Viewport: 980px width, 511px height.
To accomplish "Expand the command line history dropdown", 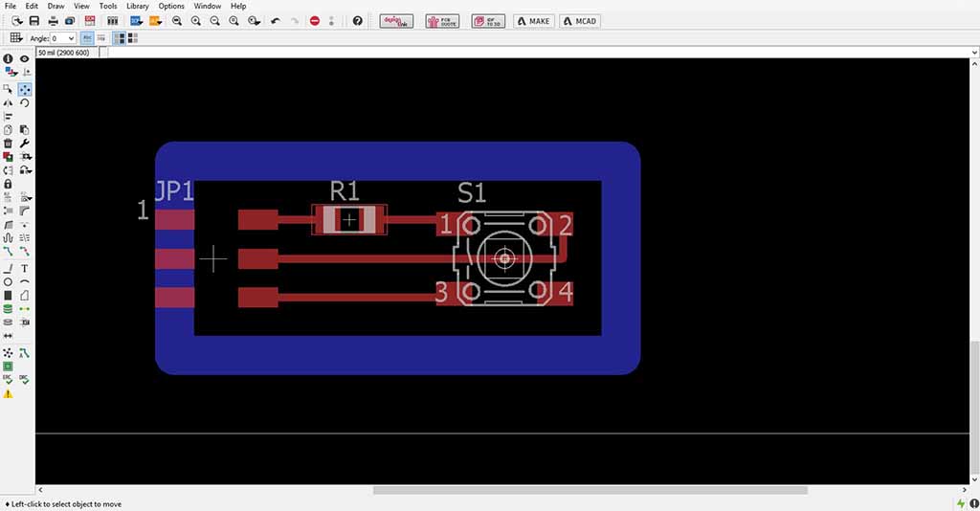I will (x=974, y=53).
